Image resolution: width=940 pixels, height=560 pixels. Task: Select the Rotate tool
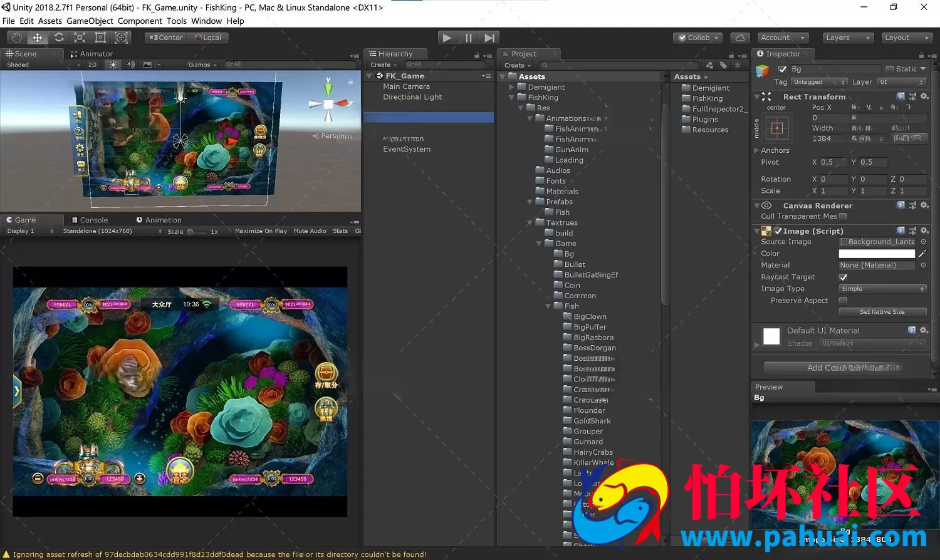[x=59, y=38]
